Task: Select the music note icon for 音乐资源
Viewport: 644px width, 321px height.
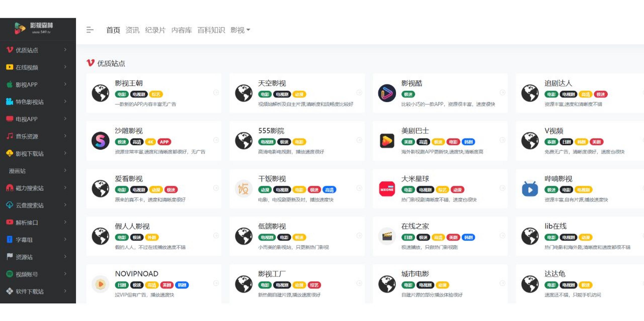Action: (x=9, y=136)
